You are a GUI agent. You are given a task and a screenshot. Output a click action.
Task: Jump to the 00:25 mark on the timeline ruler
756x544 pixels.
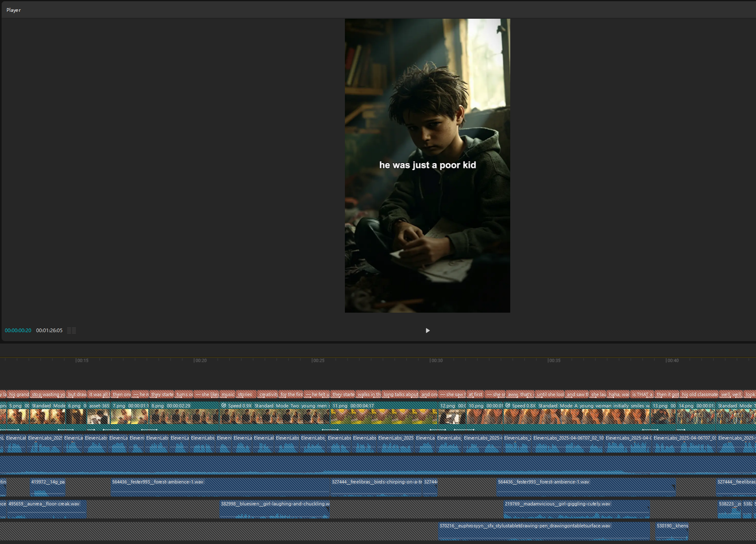318,361
